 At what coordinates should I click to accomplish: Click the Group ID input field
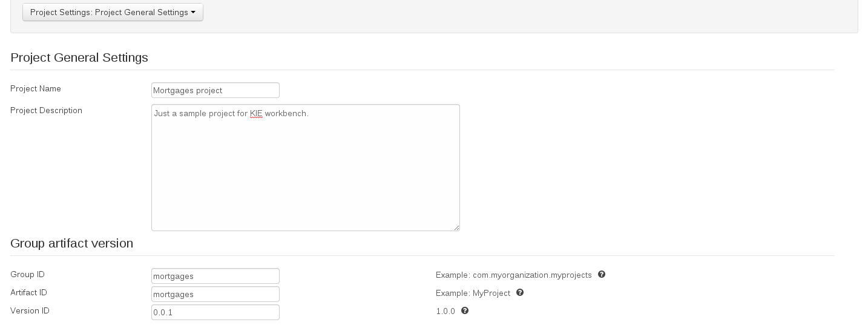[x=215, y=276]
